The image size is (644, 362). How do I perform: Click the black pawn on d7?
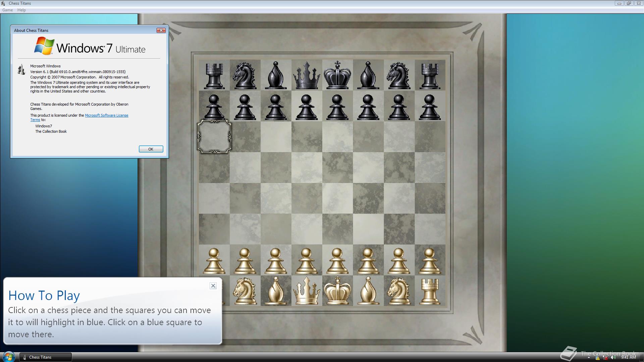point(307,107)
